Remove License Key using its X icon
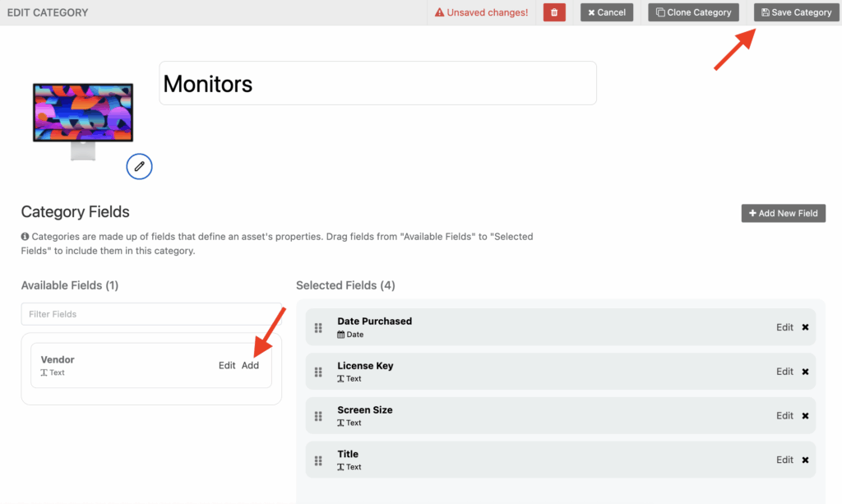The width and height of the screenshot is (842, 504). tap(804, 372)
